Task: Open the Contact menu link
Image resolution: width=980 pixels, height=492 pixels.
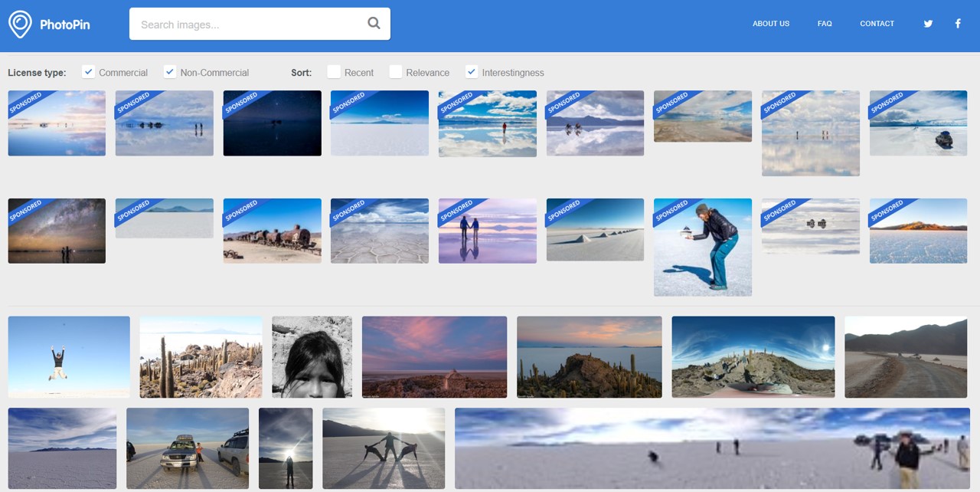Action: click(877, 24)
